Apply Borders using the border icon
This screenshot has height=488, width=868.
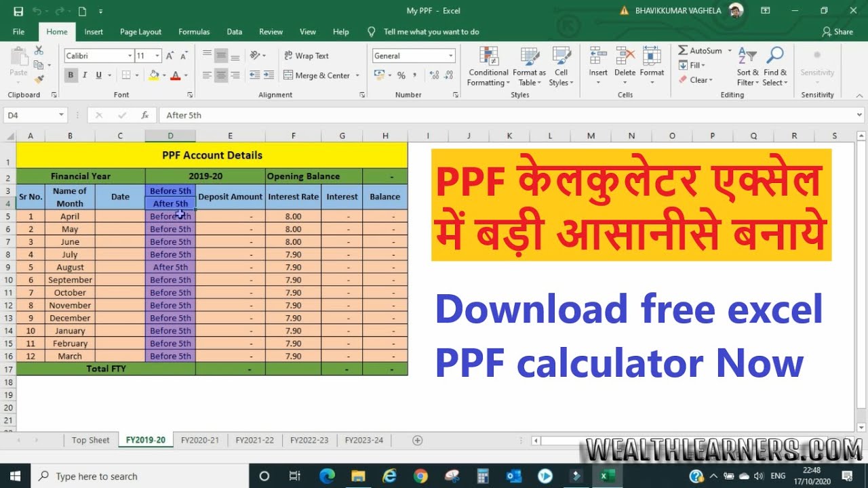[x=126, y=75]
